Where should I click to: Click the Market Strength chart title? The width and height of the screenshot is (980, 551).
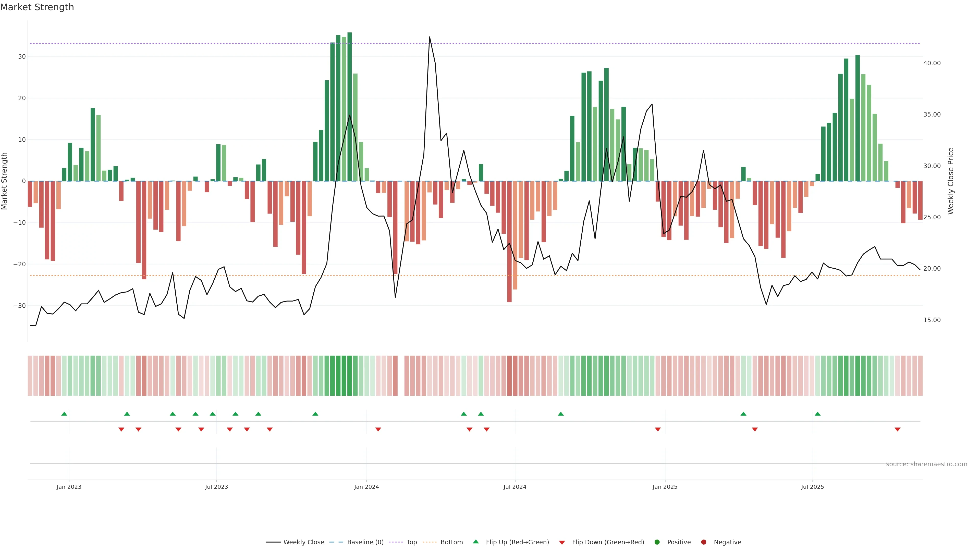[37, 7]
